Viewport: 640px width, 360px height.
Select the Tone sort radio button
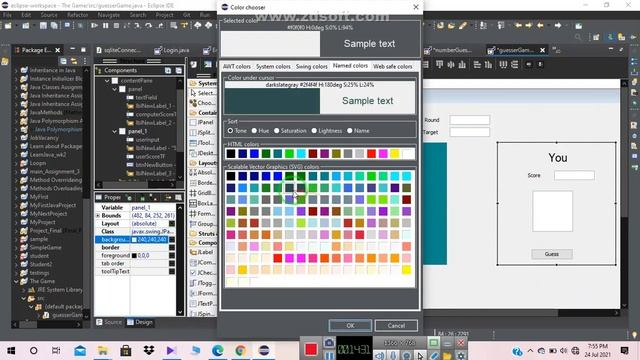click(231, 131)
